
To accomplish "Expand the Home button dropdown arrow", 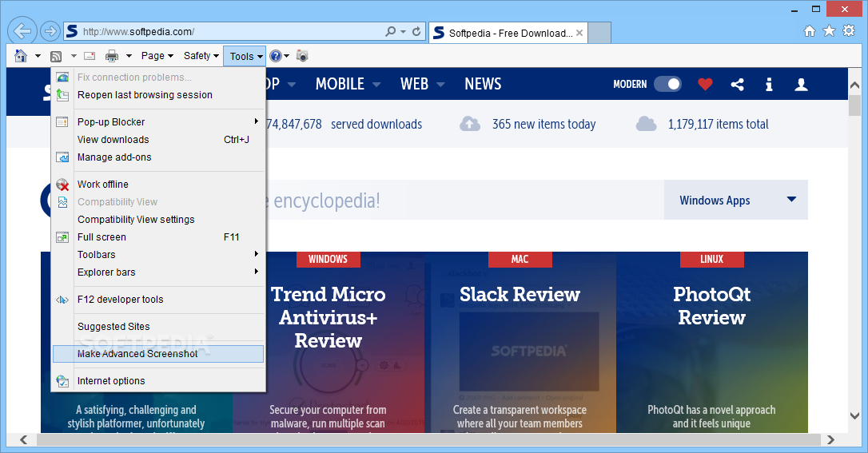I will (38, 56).
